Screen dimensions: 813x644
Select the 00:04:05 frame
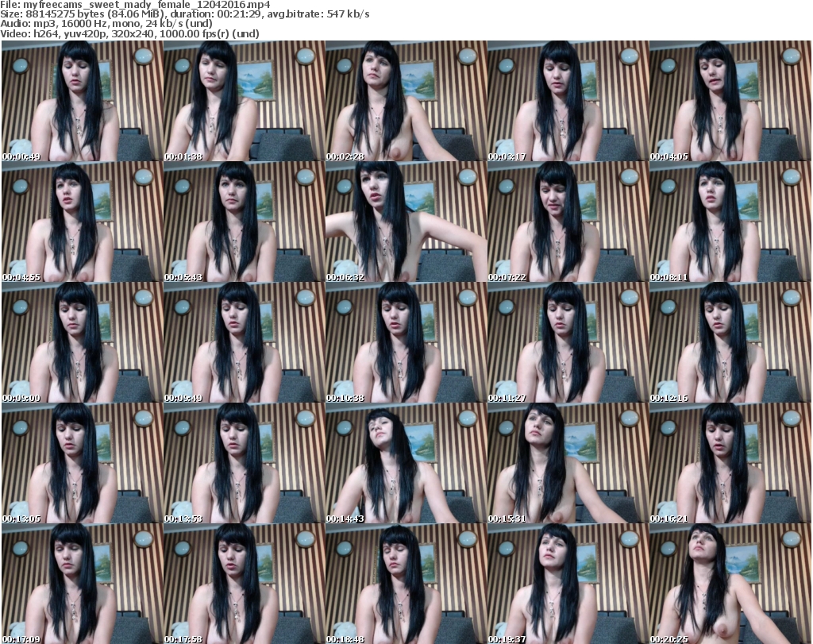(730, 101)
